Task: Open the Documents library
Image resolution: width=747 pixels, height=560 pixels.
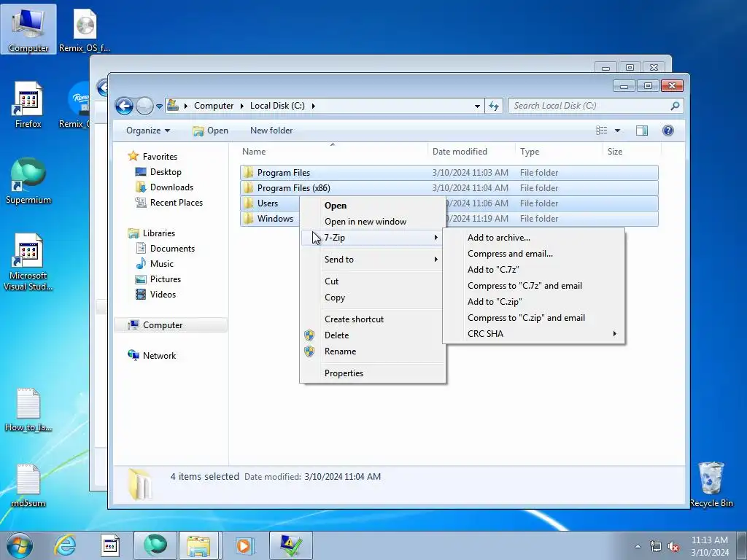Action: coord(172,249)
